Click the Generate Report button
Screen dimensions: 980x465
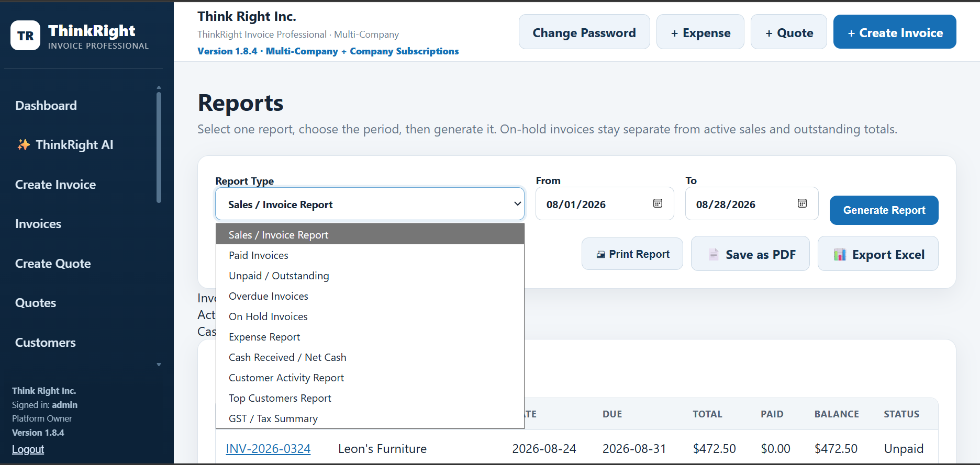tap(884, 210)
